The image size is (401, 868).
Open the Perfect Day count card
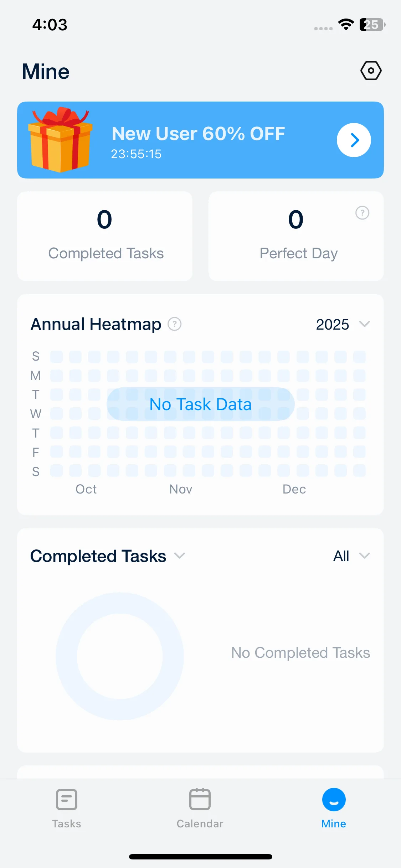pyautogui.click(x=296, y=236)
